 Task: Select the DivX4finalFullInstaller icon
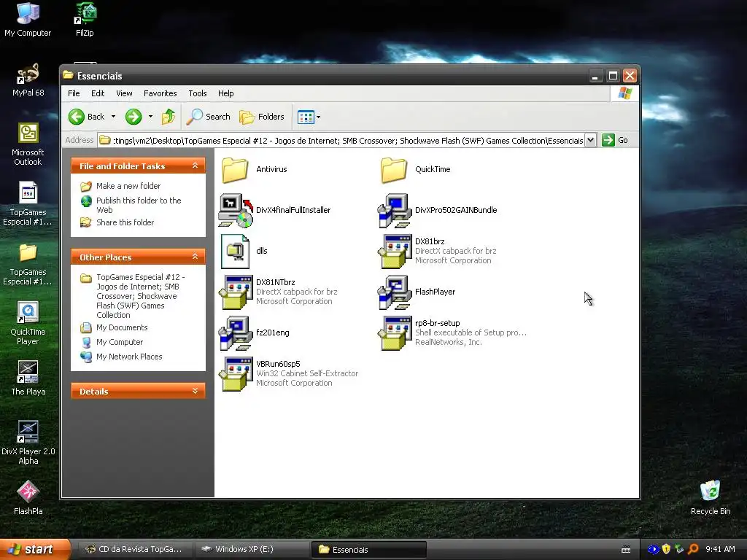pyautogui.click(x=236, y=211)
